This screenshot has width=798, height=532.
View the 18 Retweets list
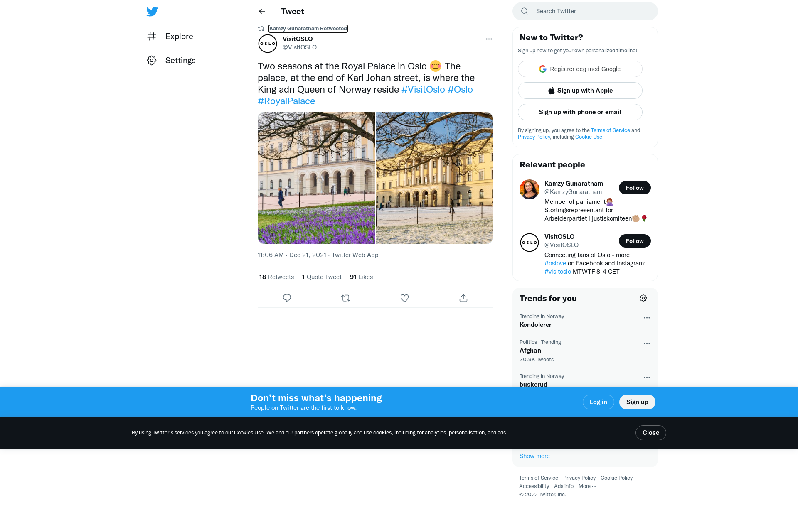(276, 277)
